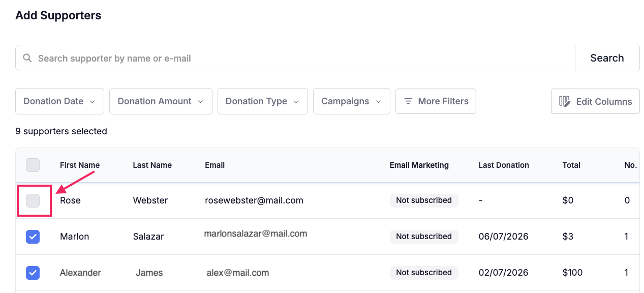
Task: Focus the supporter search input field
Action: [x=295, y=58]
